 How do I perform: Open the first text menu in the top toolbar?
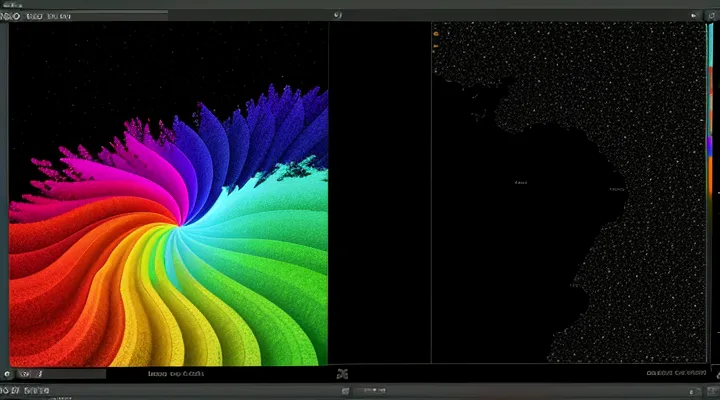(x=33, y=16)
